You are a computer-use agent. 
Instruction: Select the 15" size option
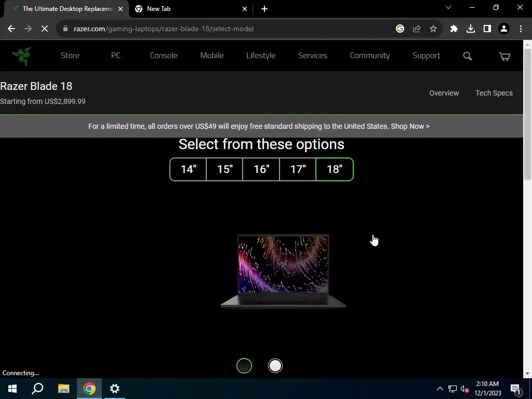coord(224,169)
